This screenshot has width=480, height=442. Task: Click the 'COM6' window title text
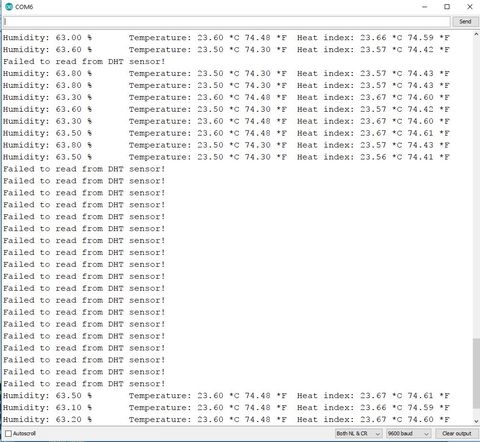coord(24,7)
